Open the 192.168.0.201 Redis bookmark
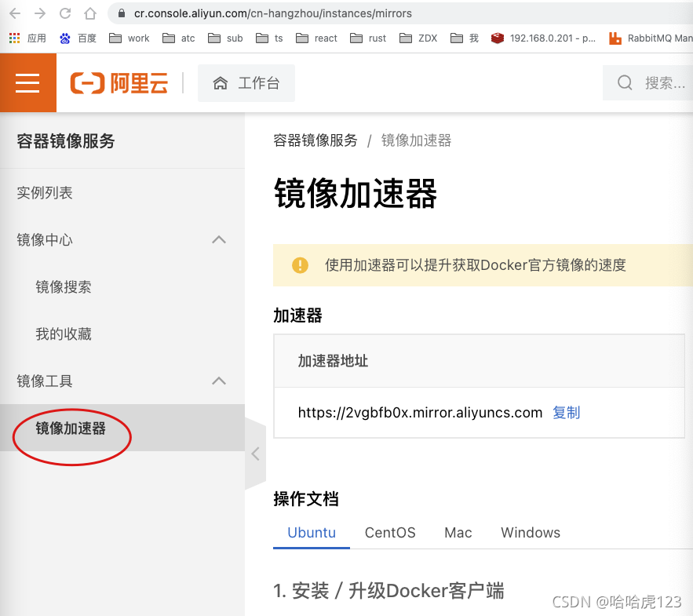693x616 pixels. (x=543, y=38)
